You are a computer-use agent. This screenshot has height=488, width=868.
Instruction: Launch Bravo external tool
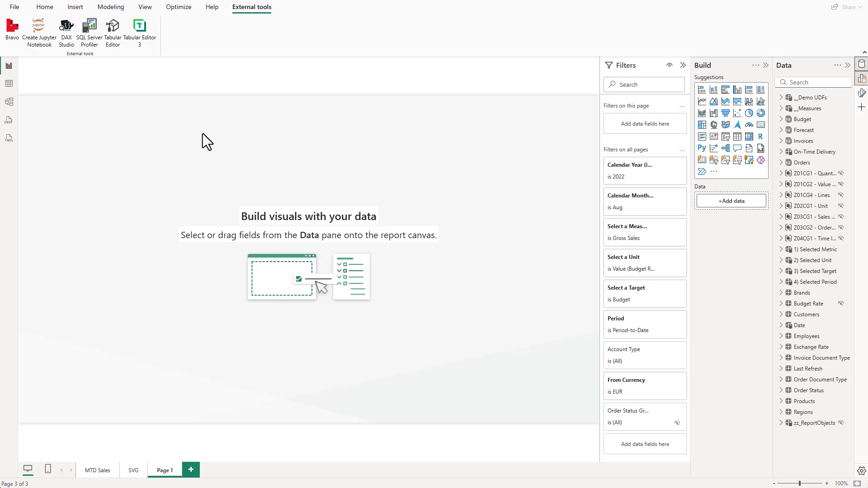pos(12,30)
